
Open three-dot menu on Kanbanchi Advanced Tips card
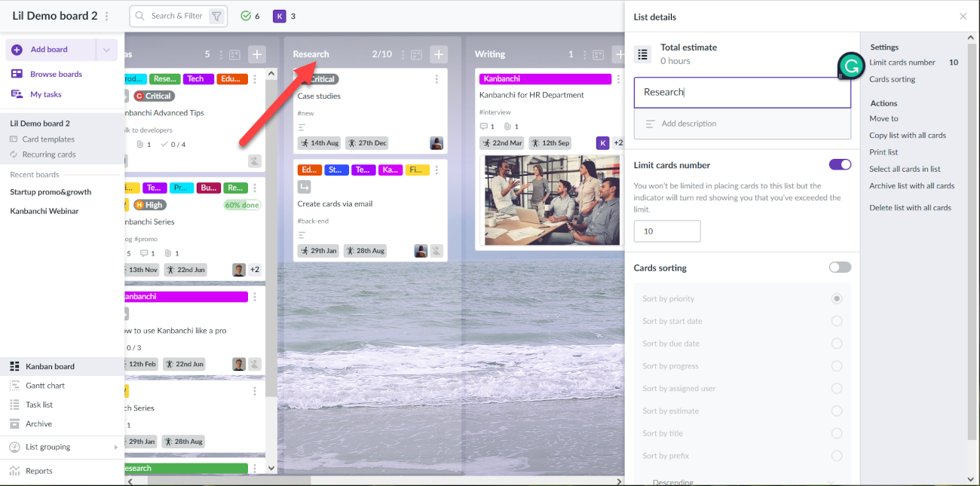pos(255,79)
